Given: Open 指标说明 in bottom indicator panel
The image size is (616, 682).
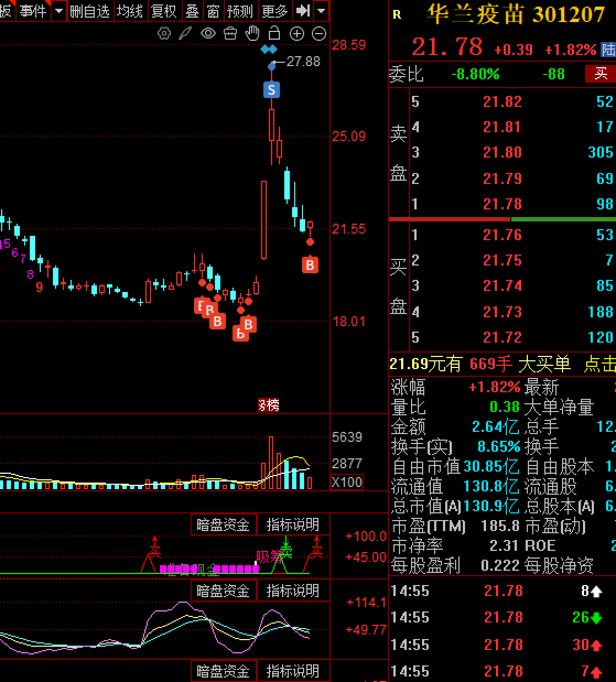Looking at the screenshot, I should coord(293,672).
